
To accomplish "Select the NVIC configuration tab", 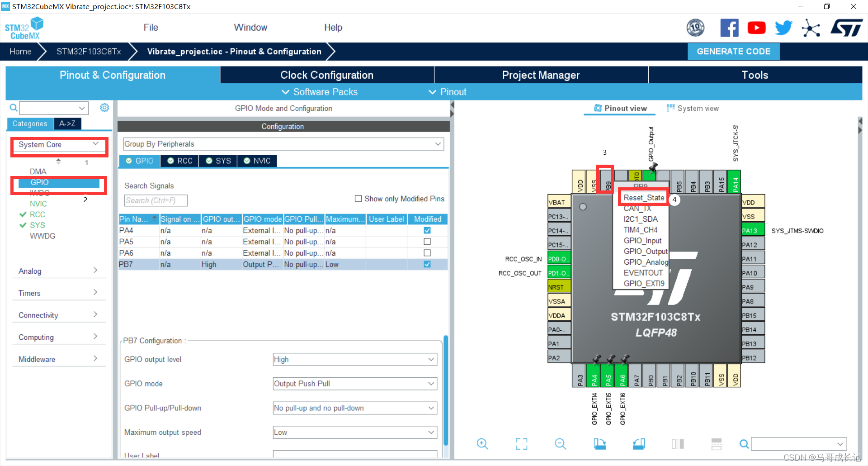I will [x=257, y=161].
